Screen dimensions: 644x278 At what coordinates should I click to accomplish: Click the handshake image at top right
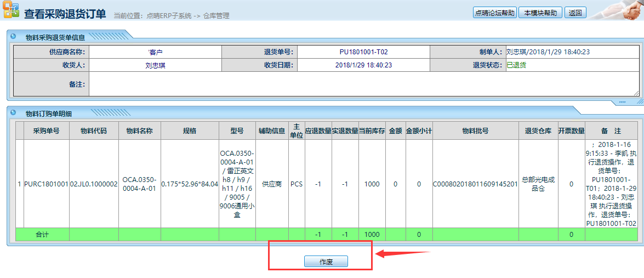[x=617, y=10]
